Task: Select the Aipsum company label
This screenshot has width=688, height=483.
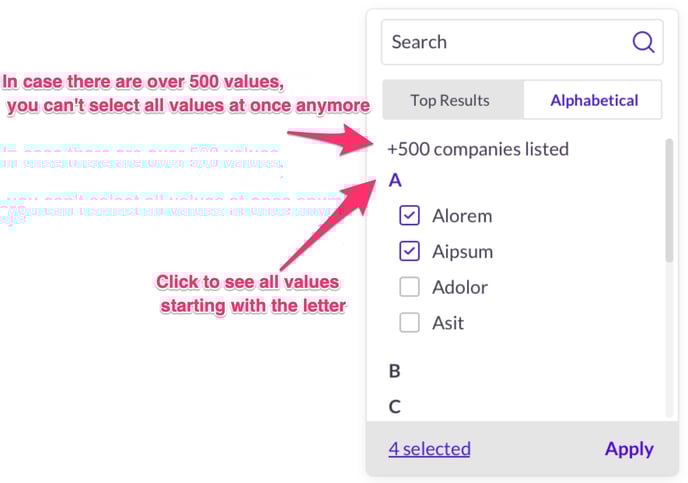Action: pos(462,252)
